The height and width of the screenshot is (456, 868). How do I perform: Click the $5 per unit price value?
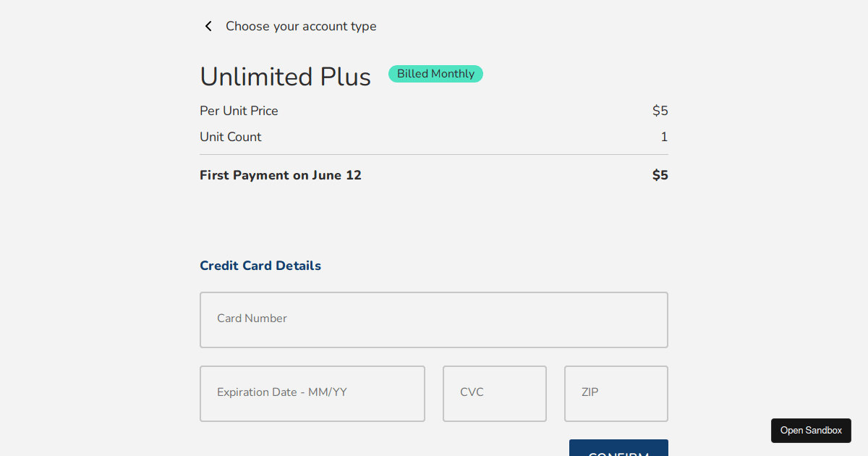tap(660, 111)
